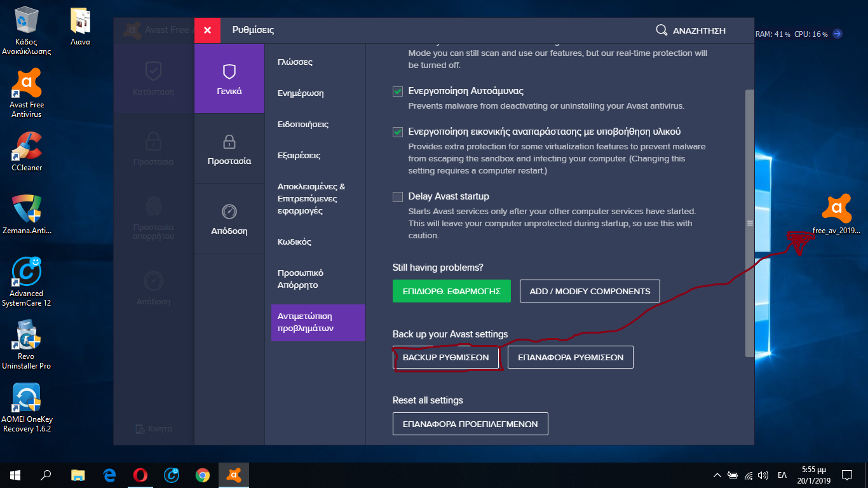Open Advanced SystemCare from the taskbar
Image resolution: width=868 pixels, height=488 pixels.
tap(172, 475)
